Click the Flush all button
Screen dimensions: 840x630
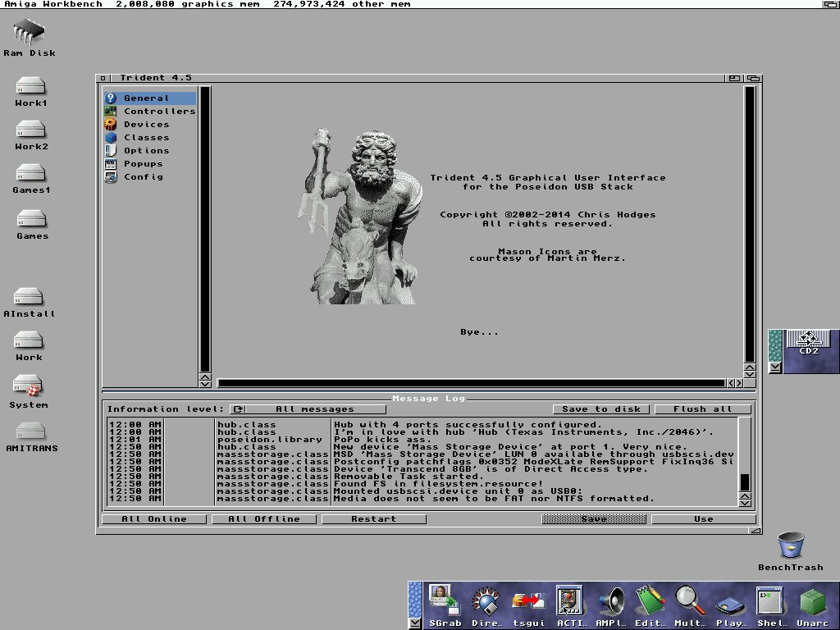[703, 409]
